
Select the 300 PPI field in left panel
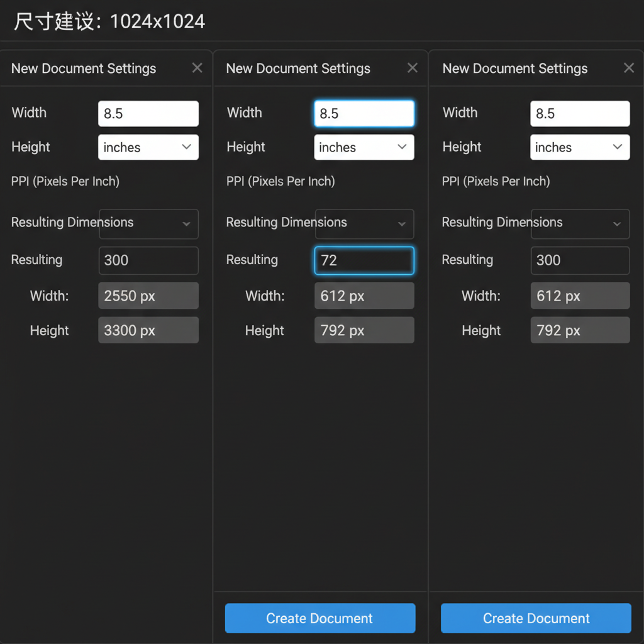[148, 260]
